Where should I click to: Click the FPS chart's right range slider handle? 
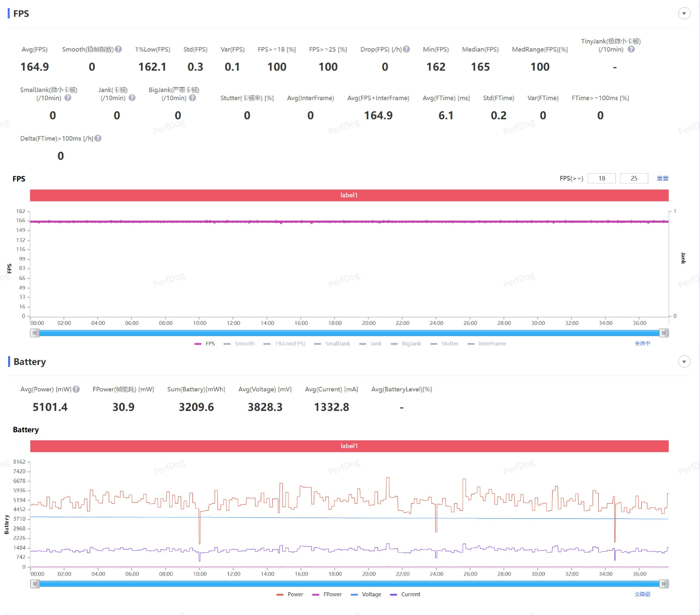tap(664, 333)
